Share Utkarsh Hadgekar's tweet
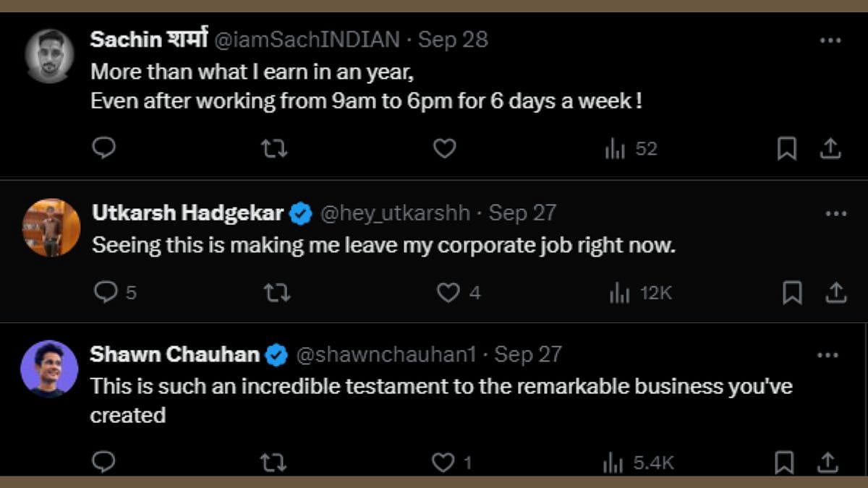 [836, 292]
